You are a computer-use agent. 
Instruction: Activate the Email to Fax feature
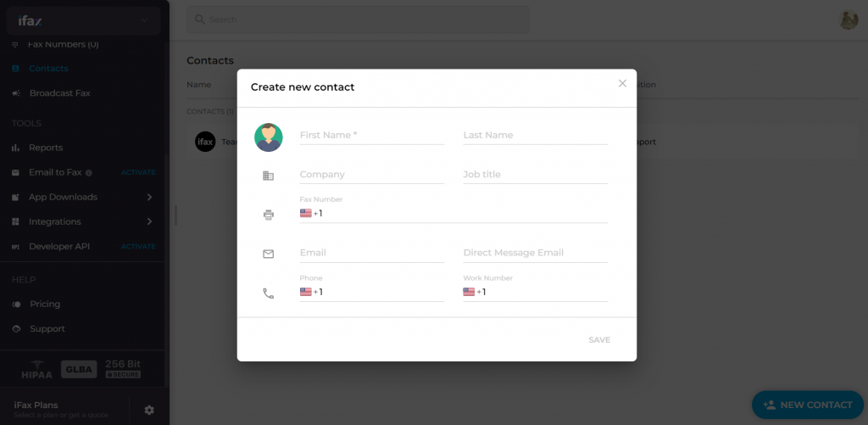click(x=138, y=173)
